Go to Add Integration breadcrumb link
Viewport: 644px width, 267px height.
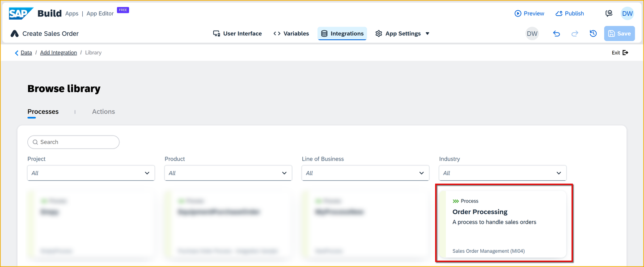pos(59,53)
